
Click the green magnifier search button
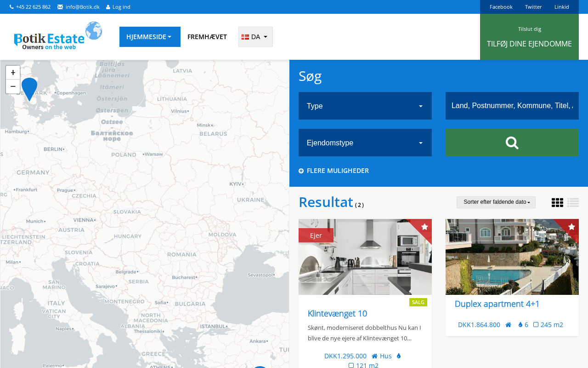512,143
